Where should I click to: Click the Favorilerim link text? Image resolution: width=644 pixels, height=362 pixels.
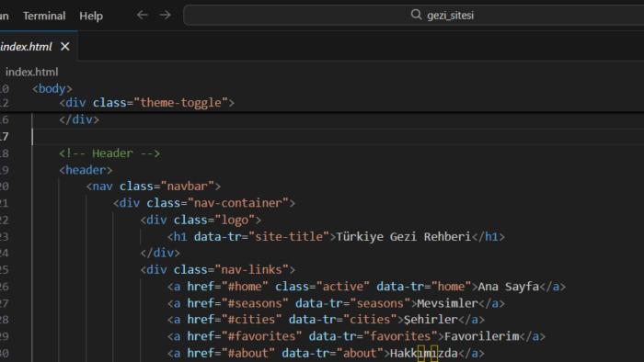pyautogui.click(x=482, y=336)
